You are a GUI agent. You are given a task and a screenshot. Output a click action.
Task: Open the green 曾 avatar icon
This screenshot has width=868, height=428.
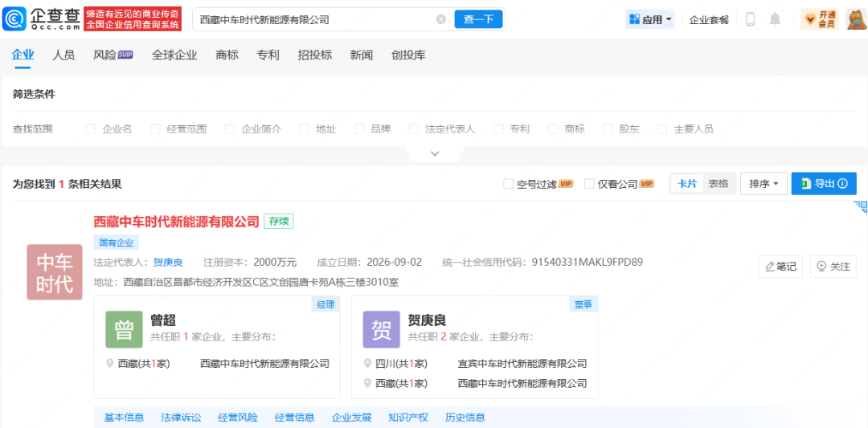click(124, 329)
